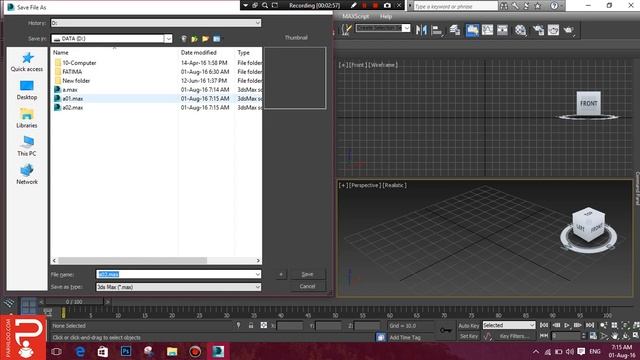Screen dimensions: 640x360
Task: Expand the Save as type dropdown
Action: tap(258, 287)
